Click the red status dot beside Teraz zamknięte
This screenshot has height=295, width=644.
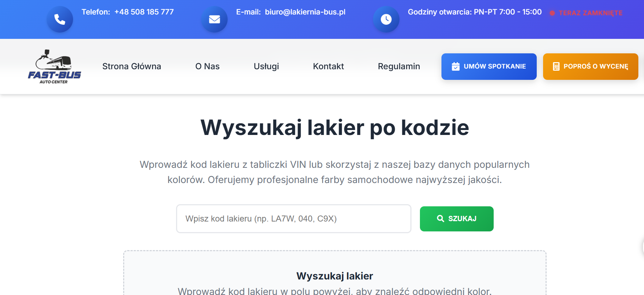[x=552, y=13]
